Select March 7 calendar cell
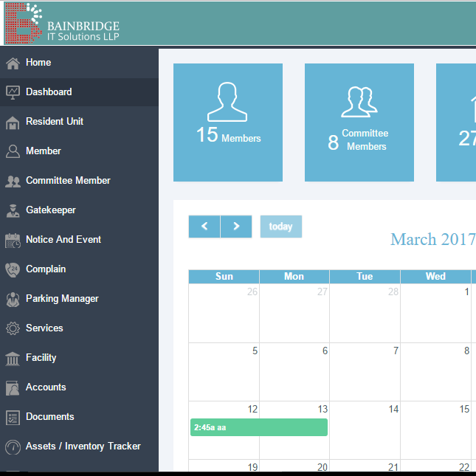This screenshot has height=476, width=476. coord(365,372)
